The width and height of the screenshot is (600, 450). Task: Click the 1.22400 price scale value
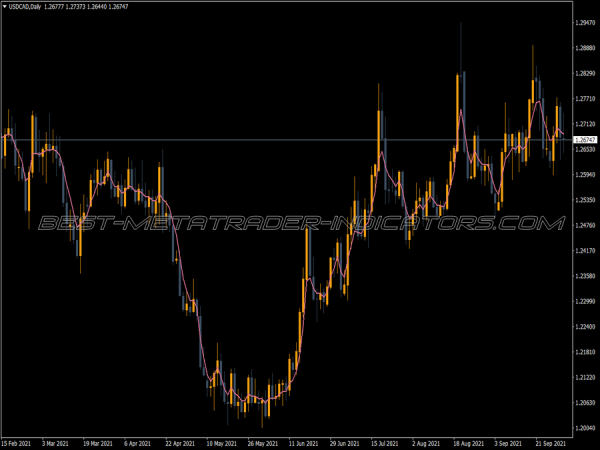click(585, 326)
